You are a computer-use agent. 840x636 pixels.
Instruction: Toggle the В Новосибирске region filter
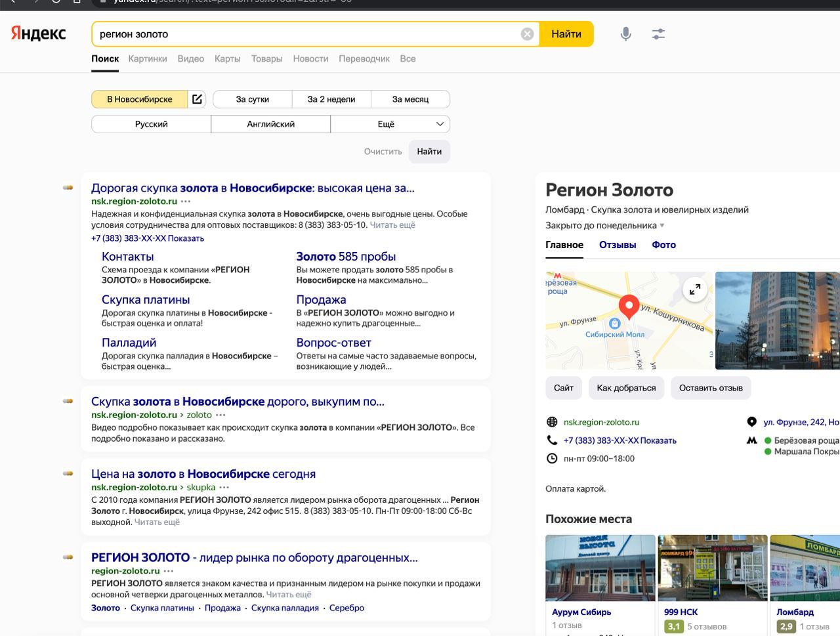140,99
